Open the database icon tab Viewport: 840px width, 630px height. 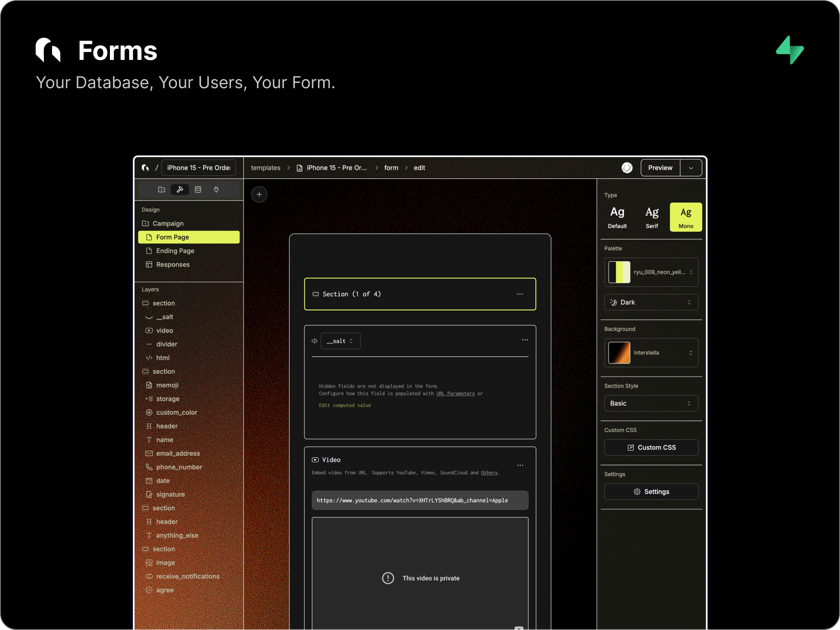[198, 189]
